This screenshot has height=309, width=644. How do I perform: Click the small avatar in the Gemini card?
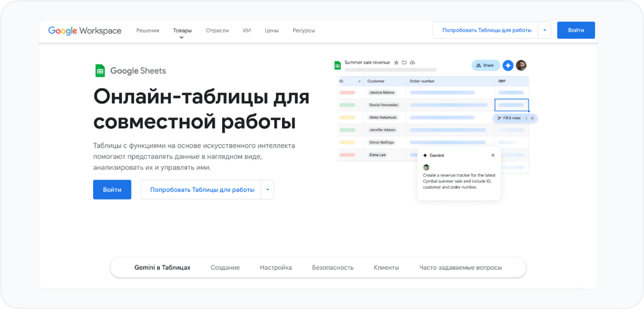tap(426, 167)
